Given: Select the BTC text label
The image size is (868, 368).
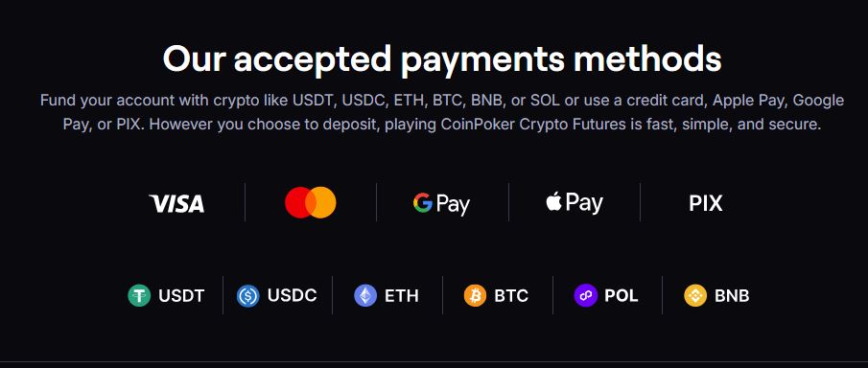Looking at the screenshot, I should click(x=511, y=296).
